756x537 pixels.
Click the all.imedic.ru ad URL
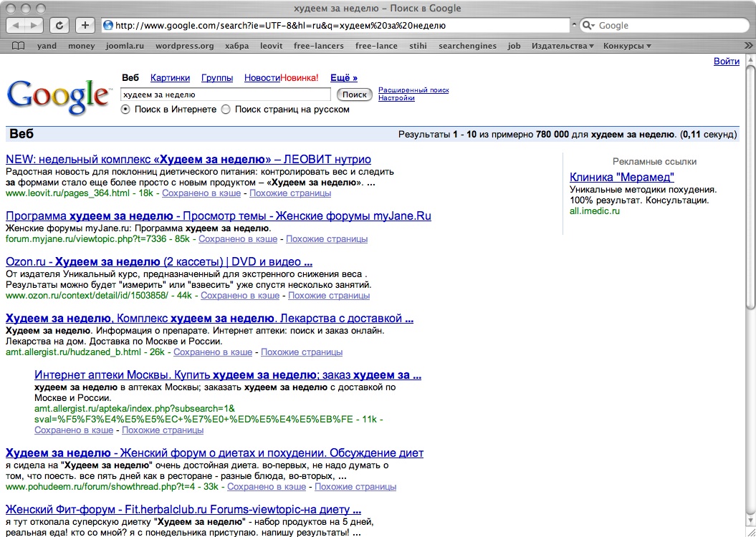(x=595, y=211)
